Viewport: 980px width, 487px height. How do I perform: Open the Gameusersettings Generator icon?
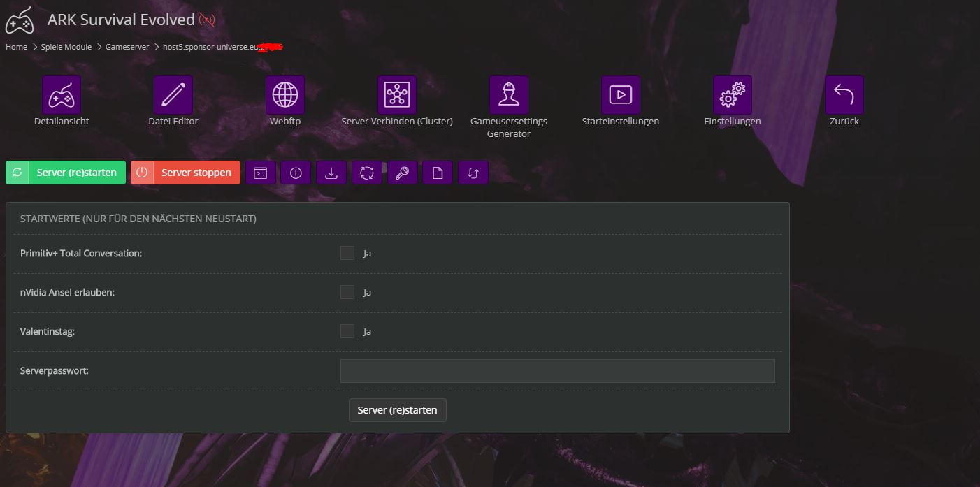[x=509, y=95]
